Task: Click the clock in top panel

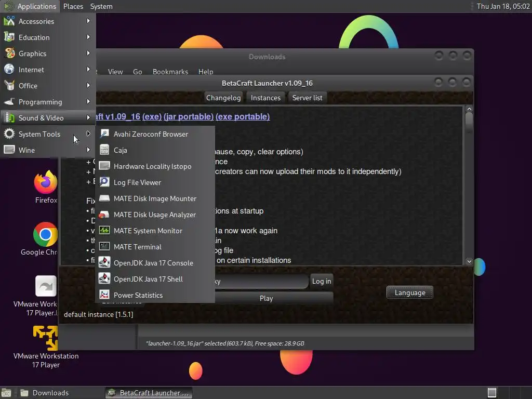Action: click(503, 6)
